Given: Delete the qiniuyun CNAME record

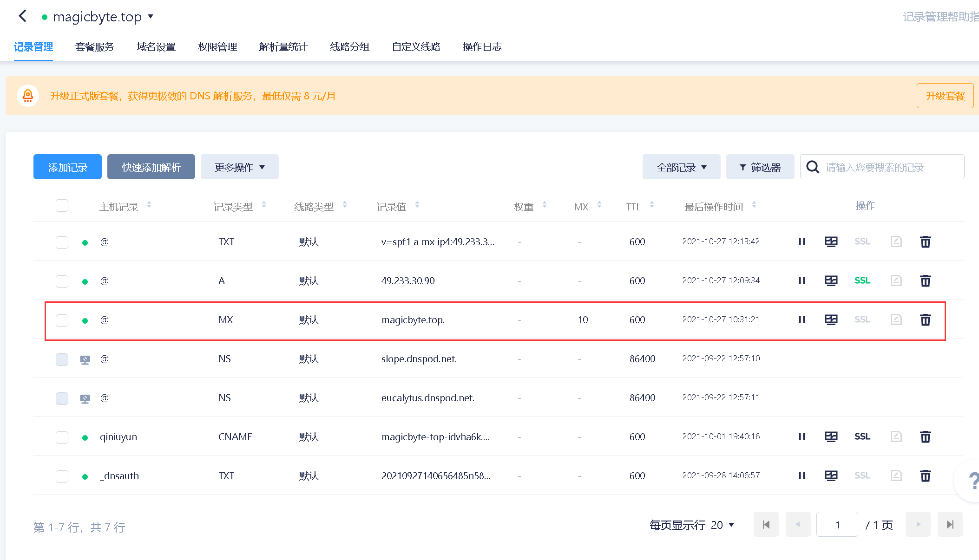Looking at the screenshot, I should [925, 436].
